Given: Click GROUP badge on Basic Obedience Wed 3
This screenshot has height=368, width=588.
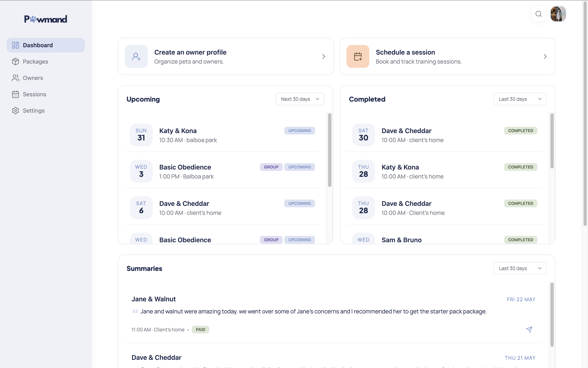Looking at the screenshot, I should click(x=271, y=167).
